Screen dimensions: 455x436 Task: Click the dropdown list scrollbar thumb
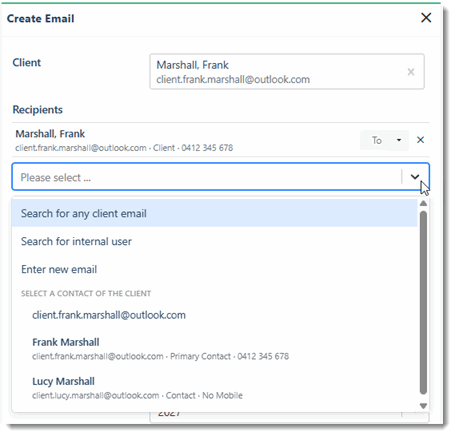[423, 303]
